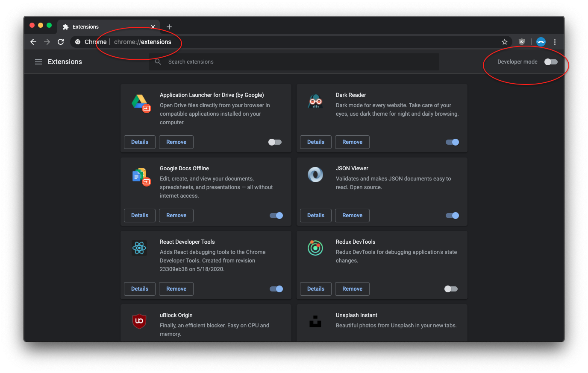Turn on Redux DevTools extension
The width and height of the screenshot is (588, 373).
(451, 289)
